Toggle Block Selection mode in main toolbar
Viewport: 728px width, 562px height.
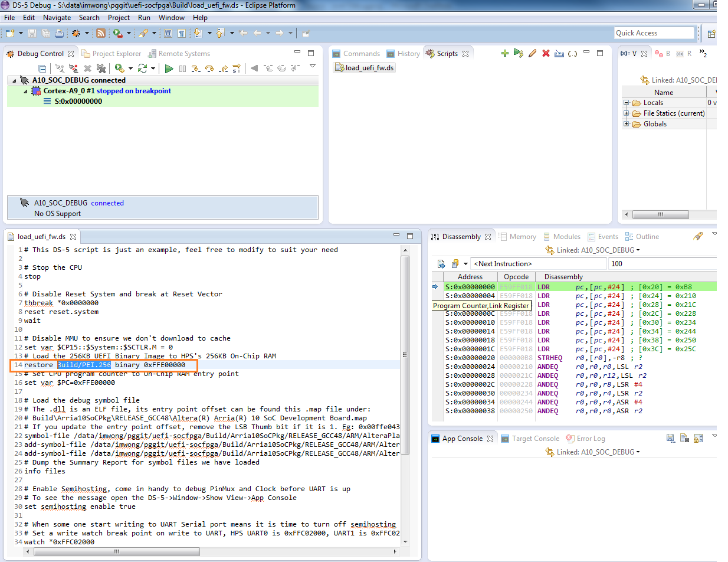coord(168,34)
